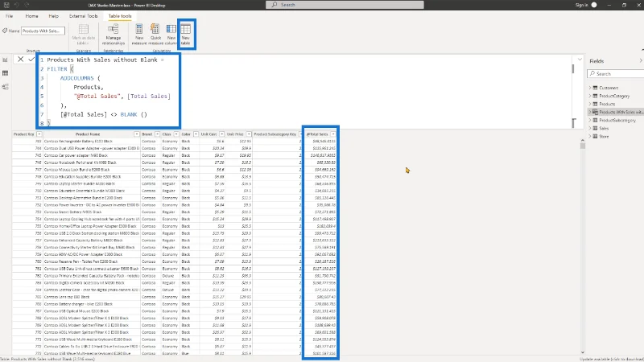The height and width of the screenshot is (362, 644).
Task: Click the formula bar vertical scrollbar
Action: [x=573, y=68]
